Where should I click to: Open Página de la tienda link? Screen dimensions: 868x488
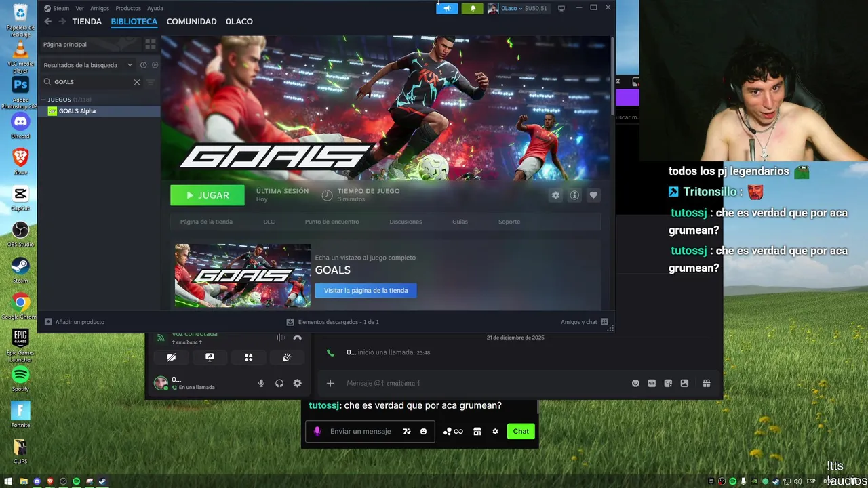click(x=206, y=222)
